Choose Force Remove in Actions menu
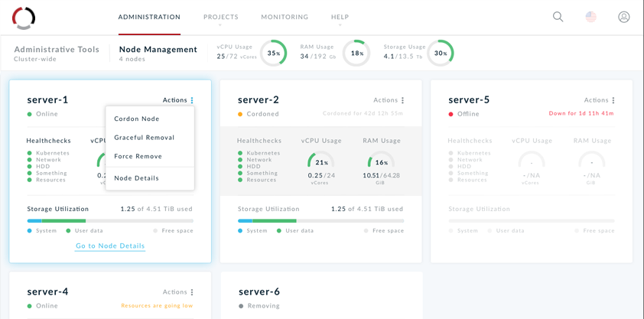Viewport: 644px width, 319px height. click(x=138, y=156)
